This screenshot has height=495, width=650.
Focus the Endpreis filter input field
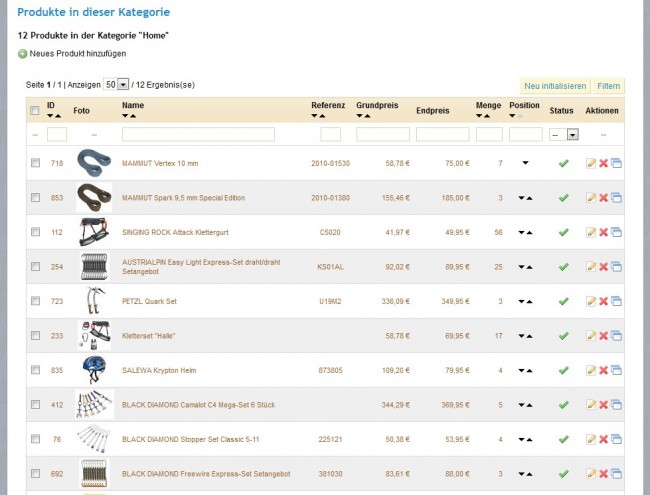(x=443, y=134)
